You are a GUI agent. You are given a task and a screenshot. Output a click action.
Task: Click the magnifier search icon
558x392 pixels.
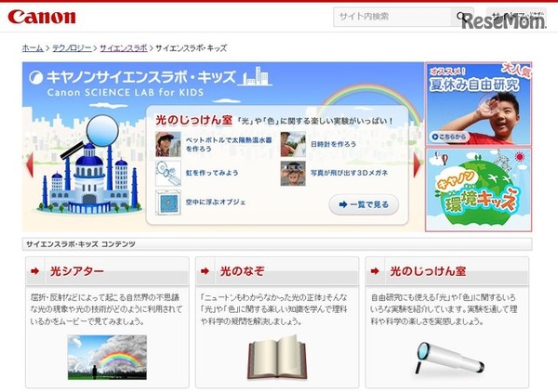point(461,17)
